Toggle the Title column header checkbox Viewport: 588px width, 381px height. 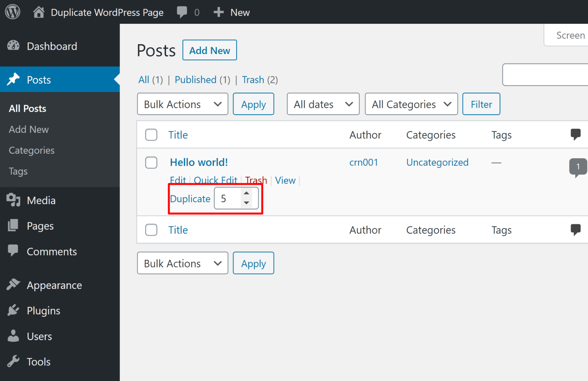tap(151, 135)
